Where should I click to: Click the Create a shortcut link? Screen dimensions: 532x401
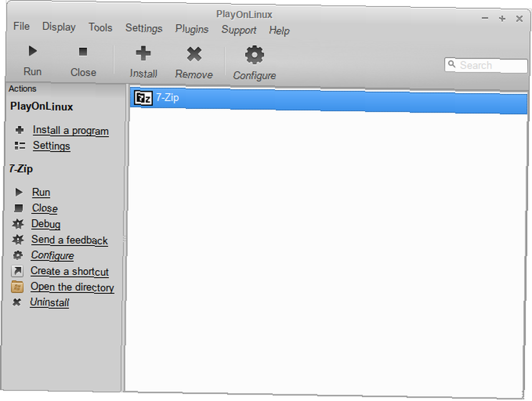(70, 271)
